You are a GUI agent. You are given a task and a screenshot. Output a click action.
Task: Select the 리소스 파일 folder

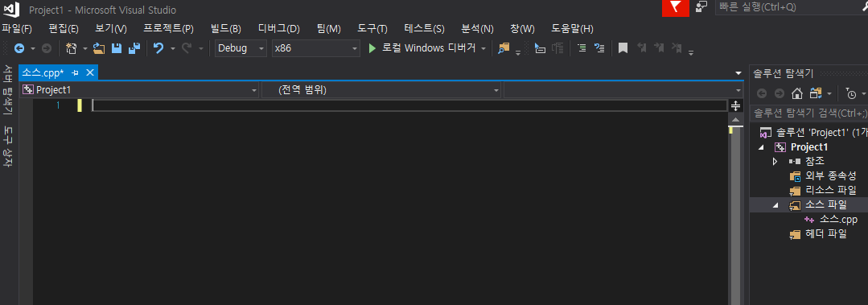831,191
